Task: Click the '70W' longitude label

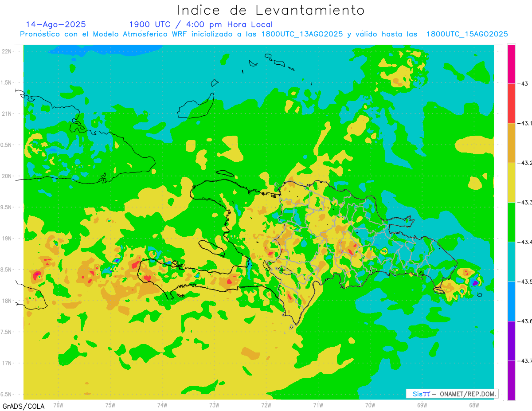Action: click(x=370, y=405)
